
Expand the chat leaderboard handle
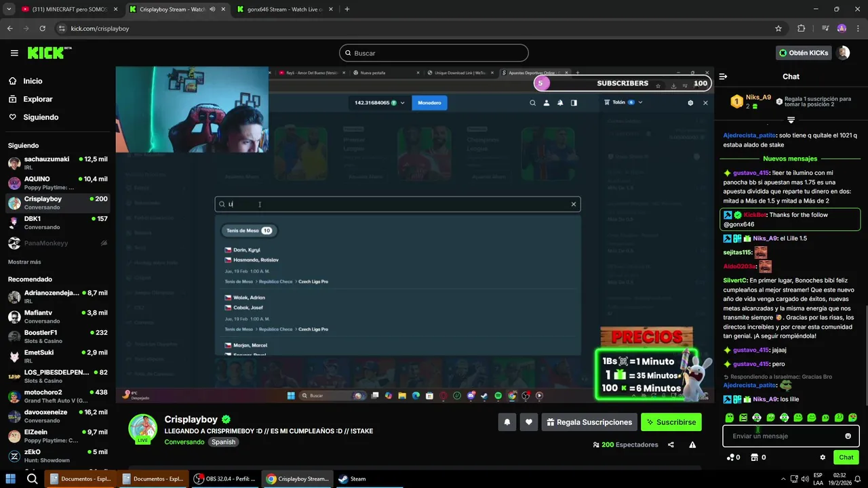(x=791, y=120)
